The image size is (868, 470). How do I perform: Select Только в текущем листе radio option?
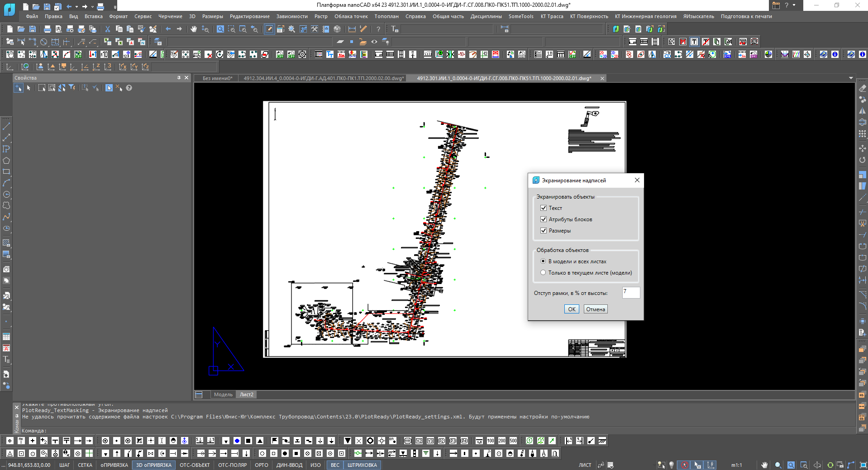tap(543, 273)
